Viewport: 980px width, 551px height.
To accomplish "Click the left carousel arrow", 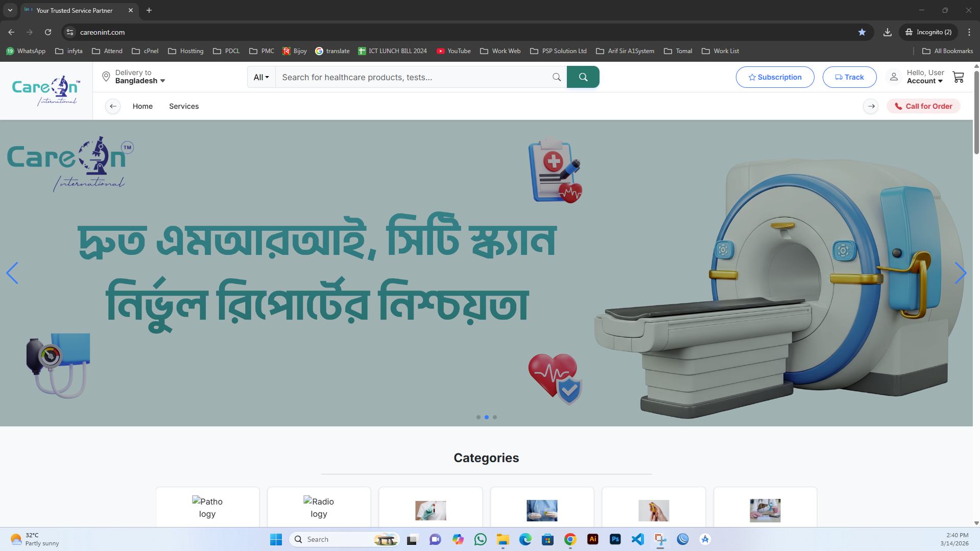I will [x=13, y=273].
